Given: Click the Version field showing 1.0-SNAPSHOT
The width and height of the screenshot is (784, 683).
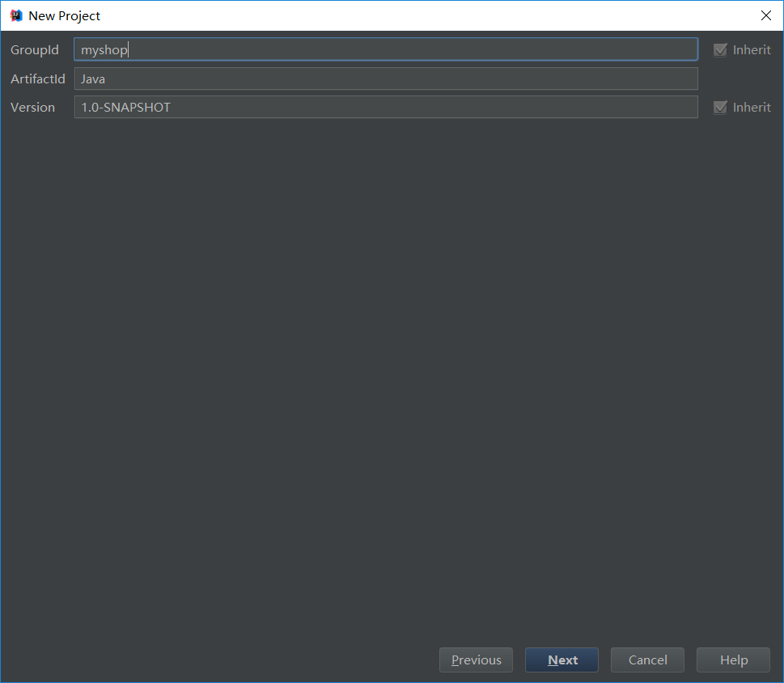Looking at the screenshot, I should pyautogui.click(x=385, y=107).
